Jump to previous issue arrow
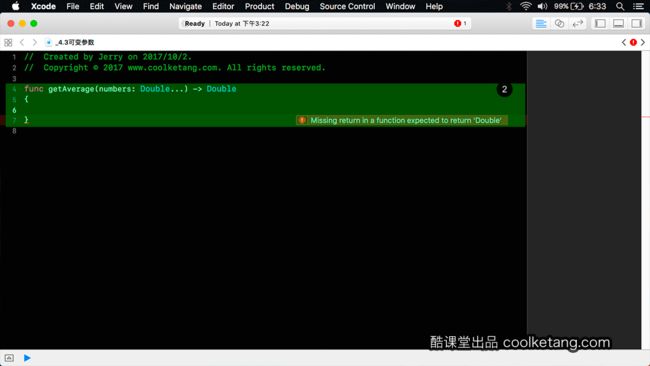This screenshot has width=650, height=366. (x=624, y=42)
